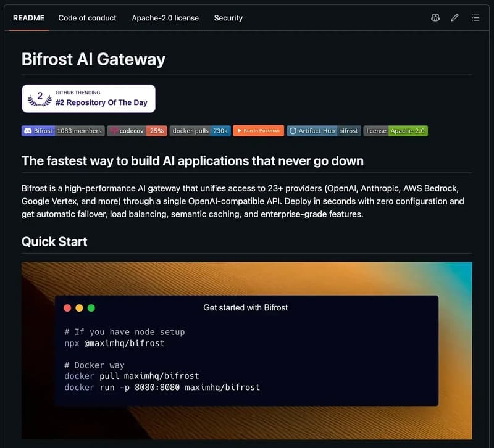Click the Bifrost AI Gateway heading
This screenshot has width=494, height=448.
(94, 59)
